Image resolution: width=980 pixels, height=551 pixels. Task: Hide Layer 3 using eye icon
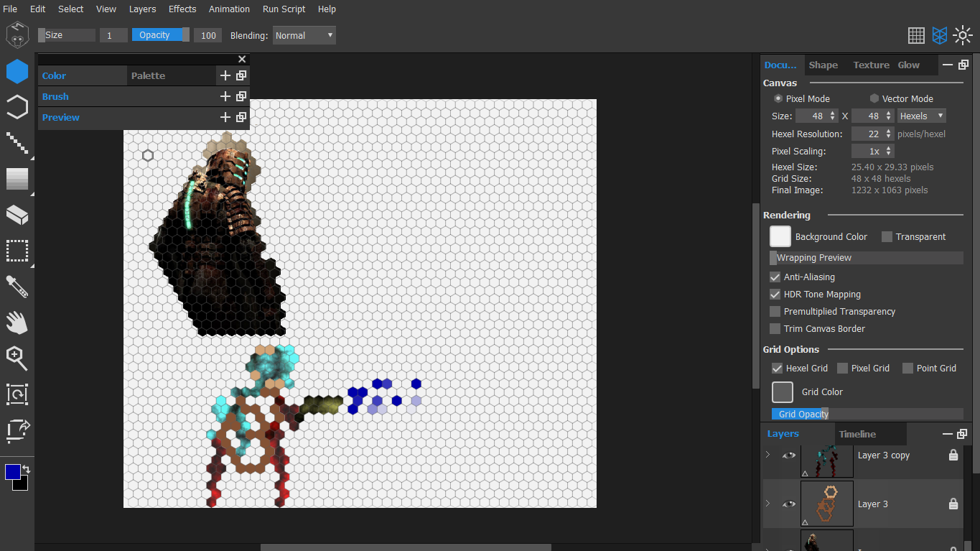pyautogui.click(x=789, y=504)
